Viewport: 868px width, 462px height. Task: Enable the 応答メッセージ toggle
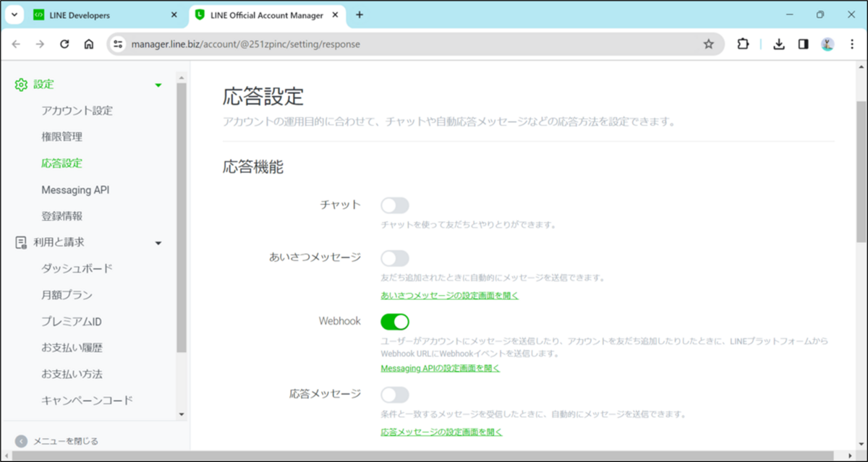tap(395, 395)
